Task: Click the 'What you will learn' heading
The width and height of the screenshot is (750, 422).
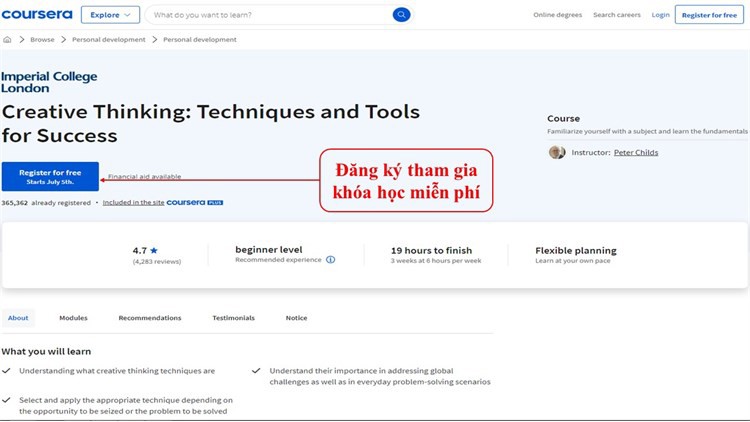Action: click(46, 351)
